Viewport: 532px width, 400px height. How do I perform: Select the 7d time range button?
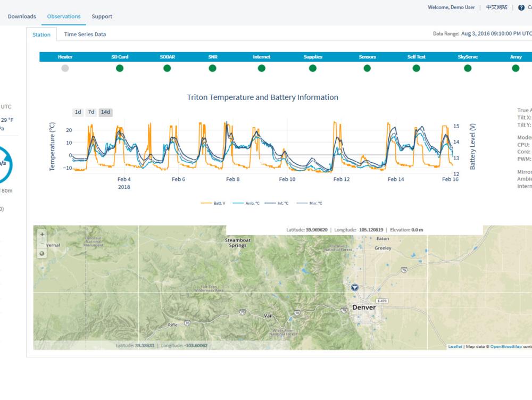[92, 112]
